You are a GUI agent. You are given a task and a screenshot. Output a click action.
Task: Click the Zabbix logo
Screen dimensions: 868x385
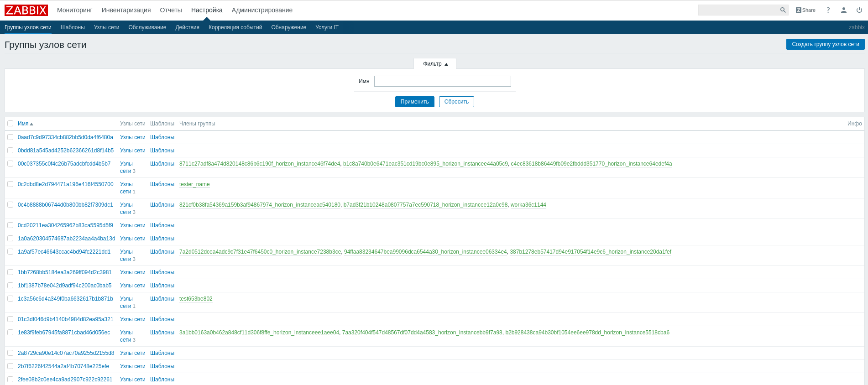26,10
